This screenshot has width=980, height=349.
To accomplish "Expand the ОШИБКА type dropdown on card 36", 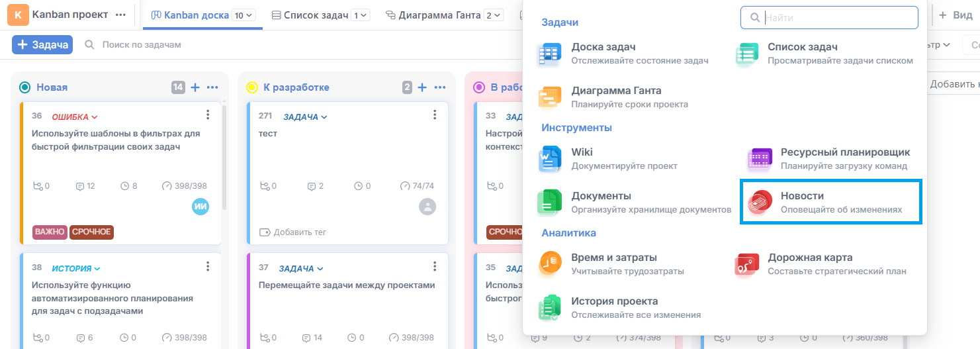I will pos(75,117).
